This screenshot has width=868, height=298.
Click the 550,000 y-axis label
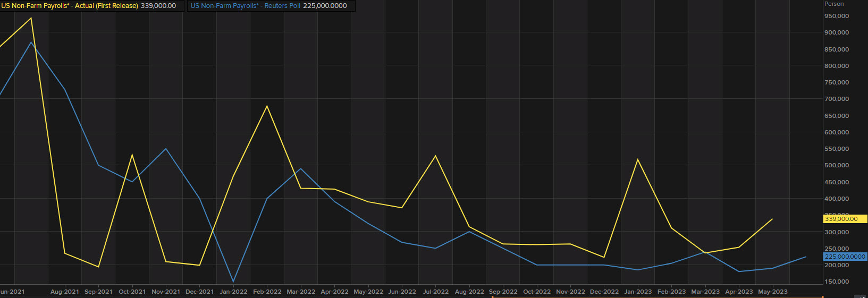tap(837, 149)
